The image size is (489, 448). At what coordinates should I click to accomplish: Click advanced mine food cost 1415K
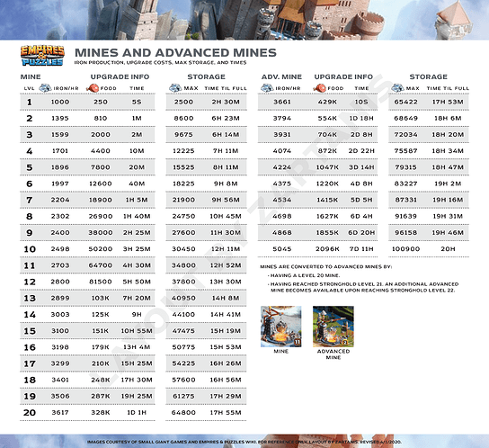click(327, 200)
